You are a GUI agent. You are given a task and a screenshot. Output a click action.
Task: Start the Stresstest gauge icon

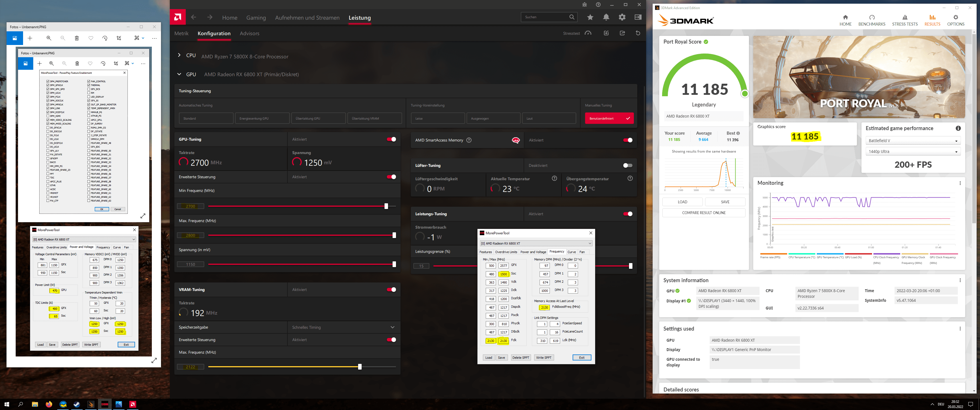(x=588, y=33)
